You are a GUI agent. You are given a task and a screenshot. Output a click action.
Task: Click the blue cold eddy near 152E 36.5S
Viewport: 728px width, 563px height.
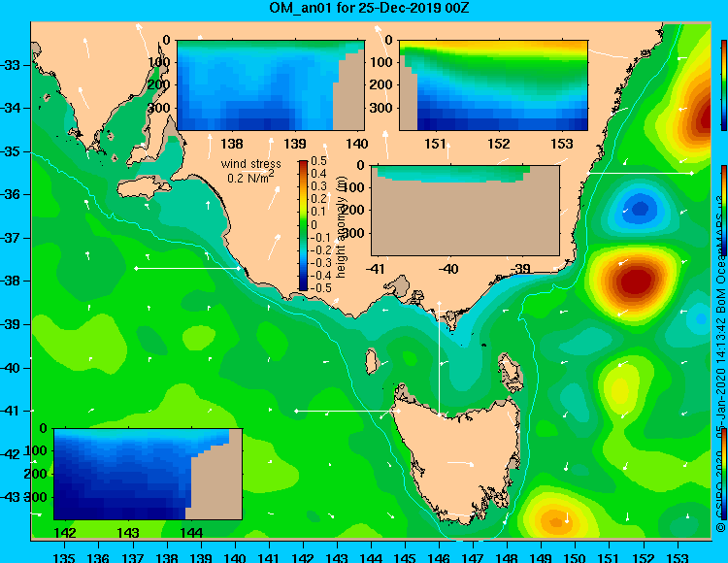coord(641,209)
